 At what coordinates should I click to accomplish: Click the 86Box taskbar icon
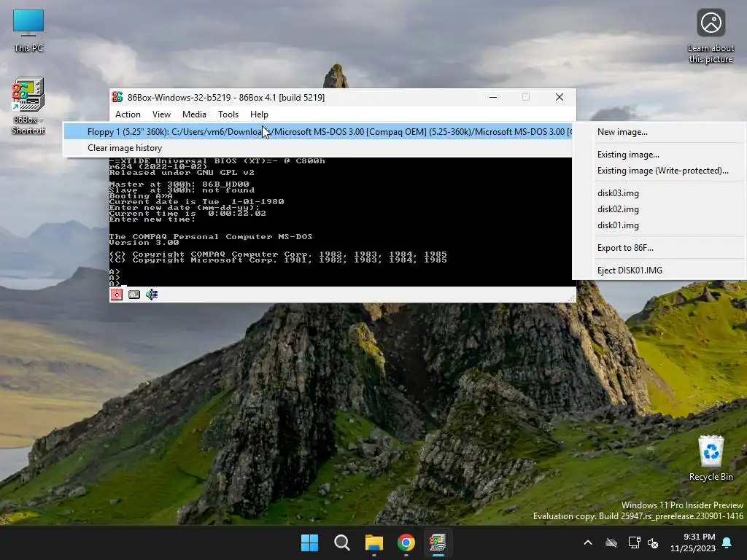tap(438, 542)
